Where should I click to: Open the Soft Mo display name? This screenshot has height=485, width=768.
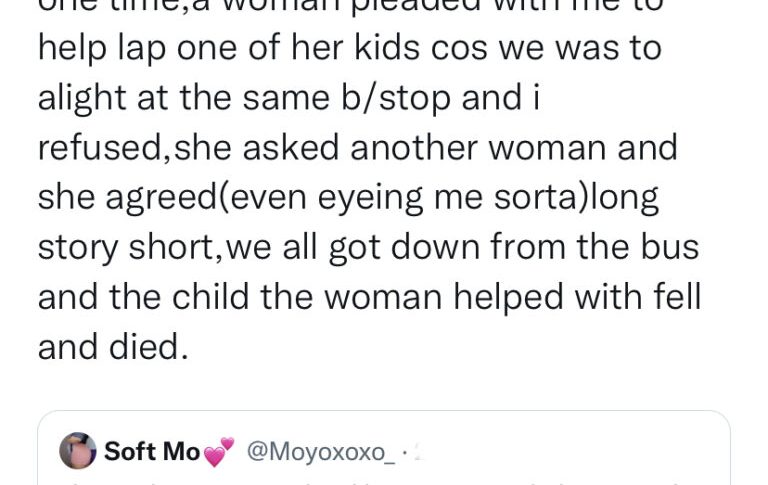point(152,452)
